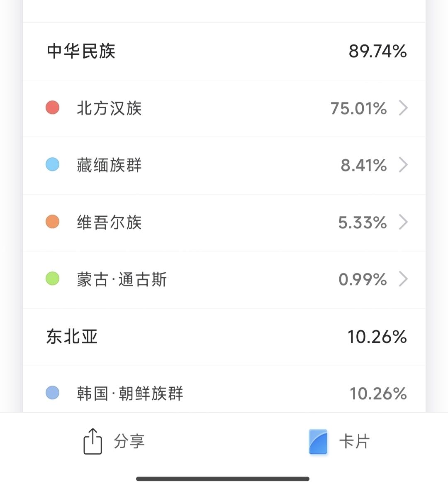Image resolution: width=448 pixels, height=489 pixels.
Task: Open the 卡片 card button label
Action: [354, 441]
